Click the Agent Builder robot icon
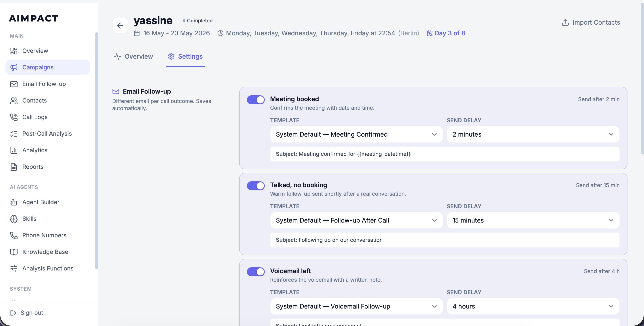This screenshot has height=326, width=644. pyautogui.click(x=14, y=202)
